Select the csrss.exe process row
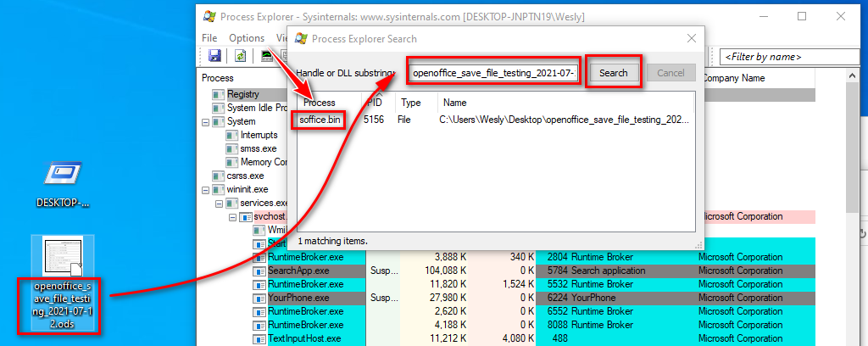Image resolution: width=868 pixels, height=346 pixels. (x=245, y=176)
